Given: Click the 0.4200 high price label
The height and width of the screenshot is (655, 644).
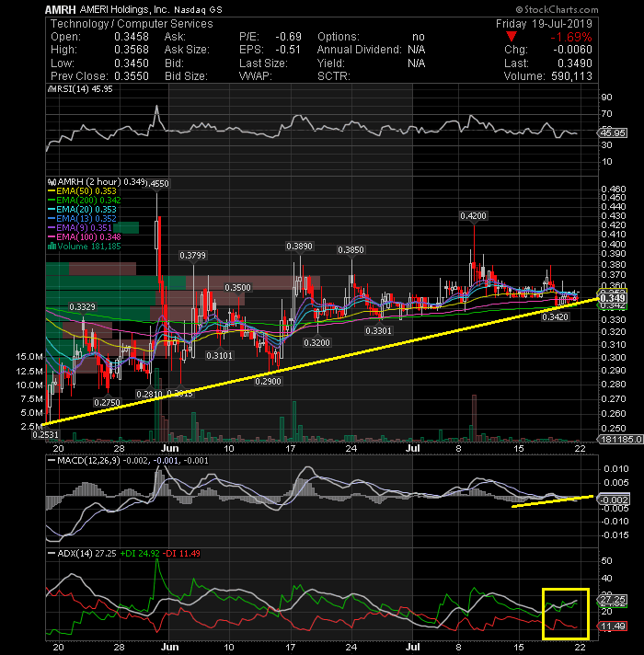Looking at the screenshot, I should click(x=473, y=216).
